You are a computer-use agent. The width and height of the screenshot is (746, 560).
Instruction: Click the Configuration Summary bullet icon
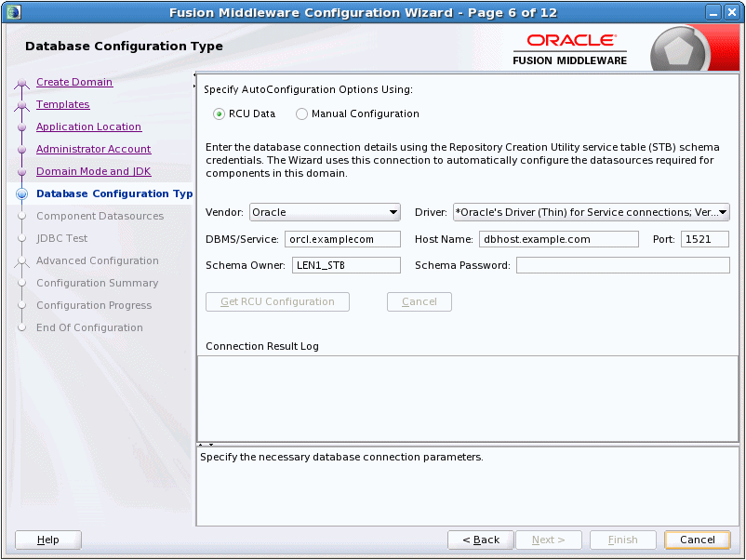(x=21, y=283)
